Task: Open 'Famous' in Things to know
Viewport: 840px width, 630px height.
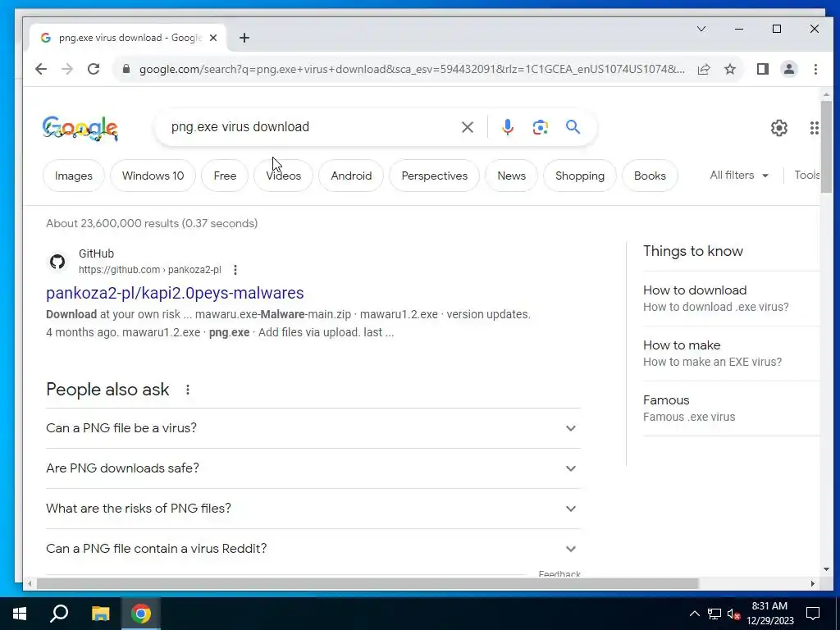Action: (x=731, y=409)
